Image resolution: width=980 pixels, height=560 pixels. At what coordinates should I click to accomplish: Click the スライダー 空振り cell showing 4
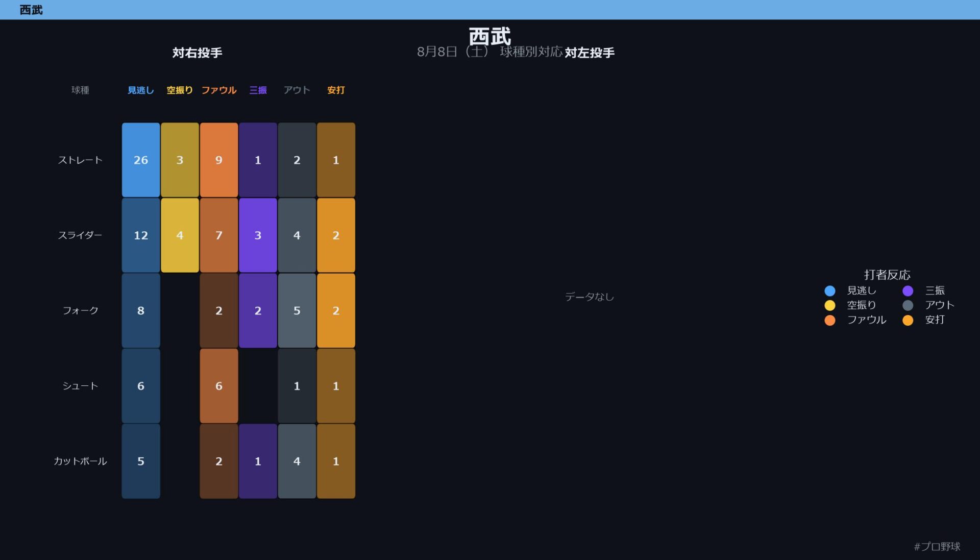tap(180, 235)
